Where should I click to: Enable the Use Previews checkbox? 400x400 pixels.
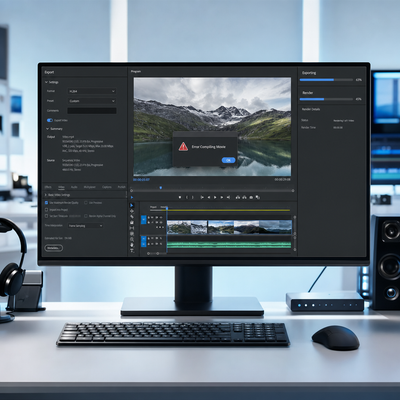pos(86,203)
